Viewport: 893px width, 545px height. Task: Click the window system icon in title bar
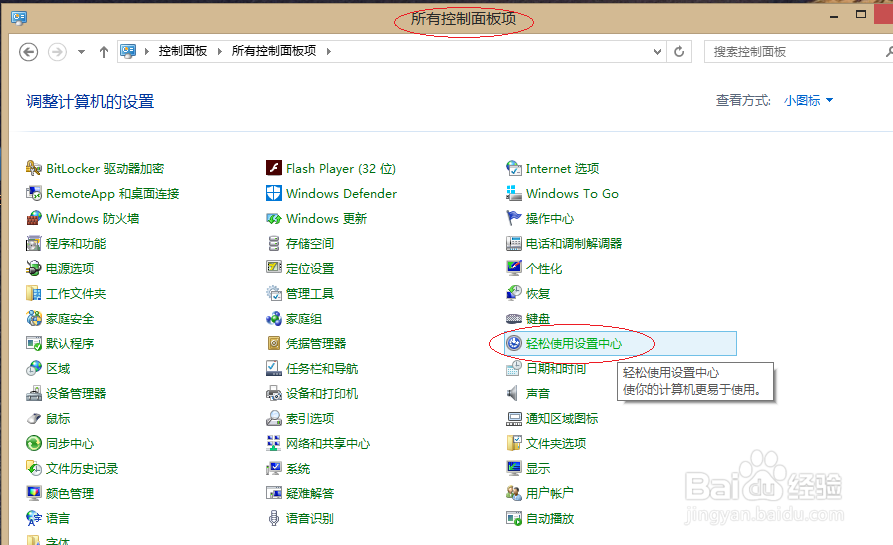click(x=19, y=18)
